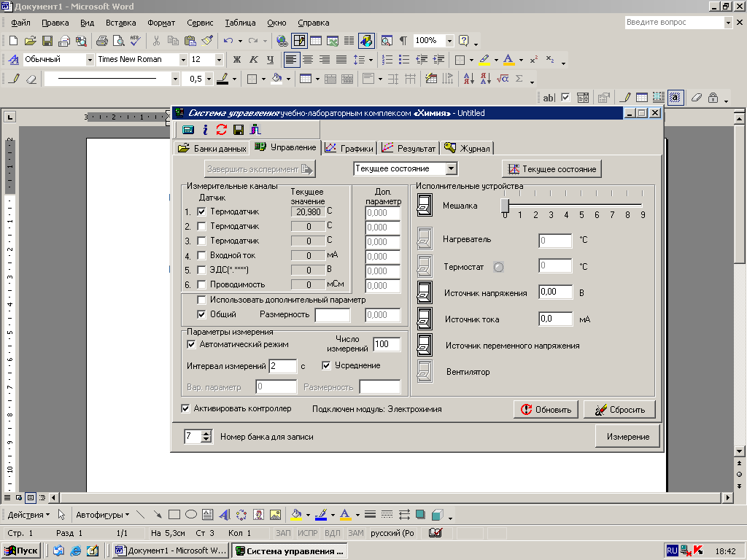
Task: Click the Число измерений field with 100
Action: (x=387, y=344)
